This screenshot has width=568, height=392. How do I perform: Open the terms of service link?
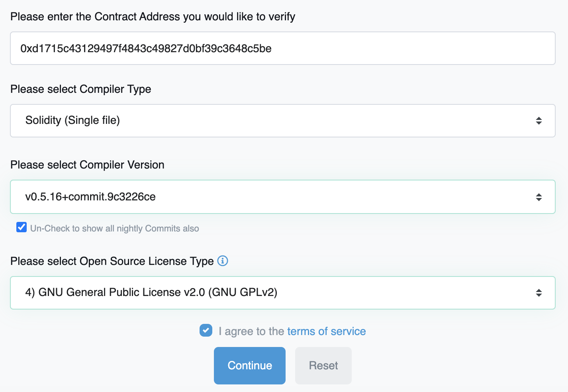(326, 331)
